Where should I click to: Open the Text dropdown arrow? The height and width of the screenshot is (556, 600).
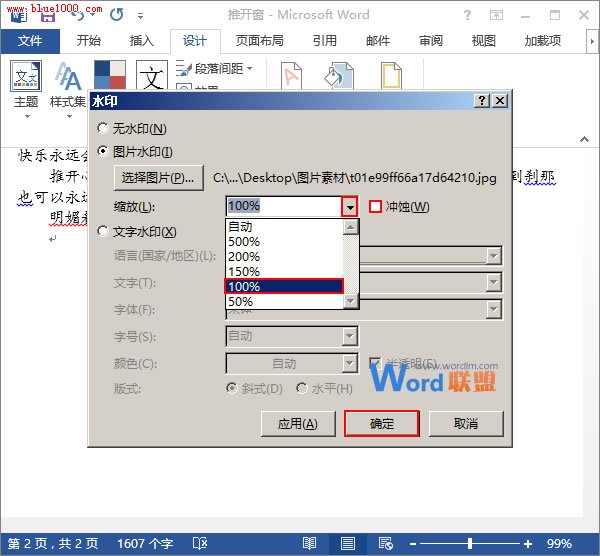click(x=494, y=282)
